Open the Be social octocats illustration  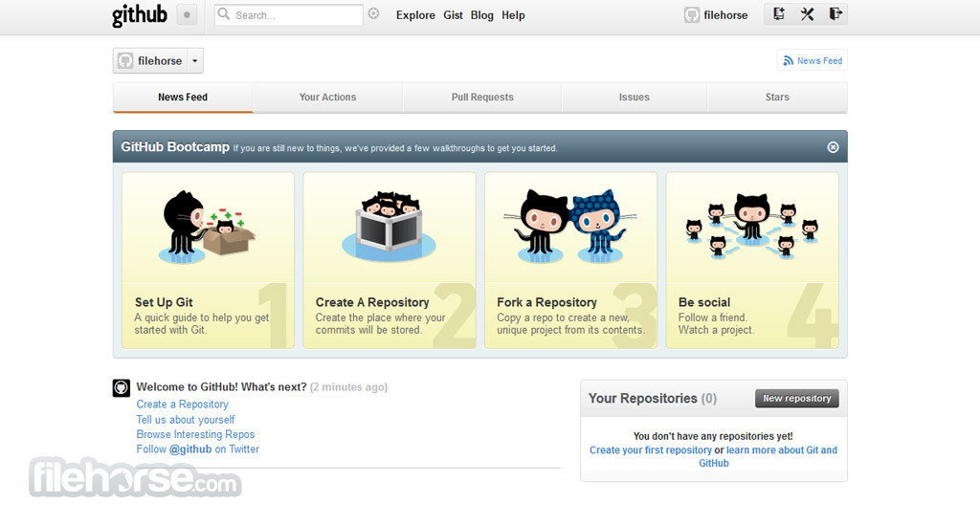coord(752,226)
